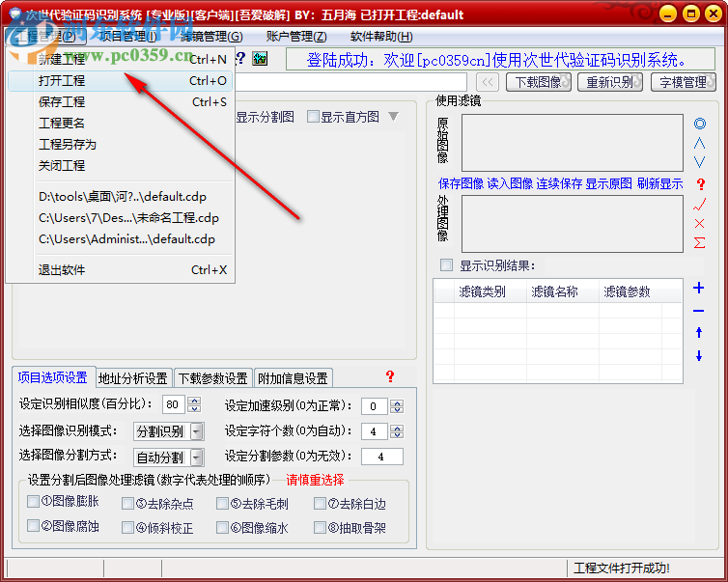The height and width of the screenshot is (582, 728).
Task: Open the 选择图像分割方式 dropdown
Action: tap(197, 457)
